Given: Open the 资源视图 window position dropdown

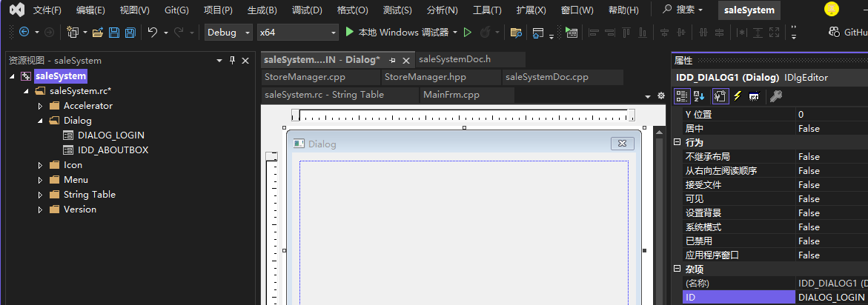Looking at the screenshot, I should click(219, 60).
